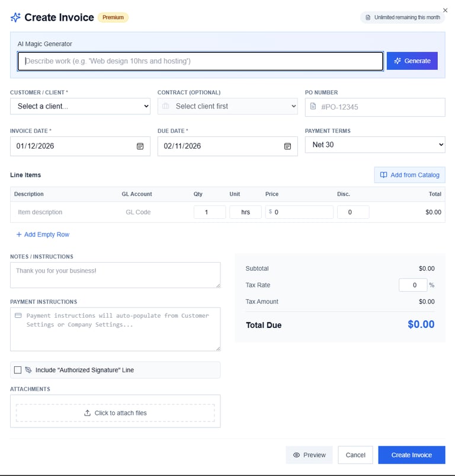Open the Payment Terms Net 30 dropdown

pos(374,145)
